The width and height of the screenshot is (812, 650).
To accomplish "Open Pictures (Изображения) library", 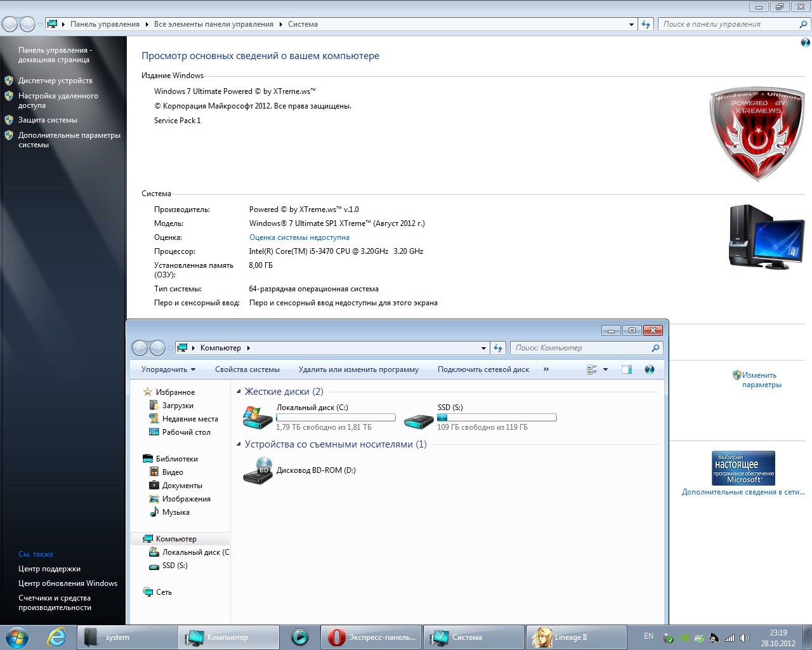I will click(x=186, y=499).
